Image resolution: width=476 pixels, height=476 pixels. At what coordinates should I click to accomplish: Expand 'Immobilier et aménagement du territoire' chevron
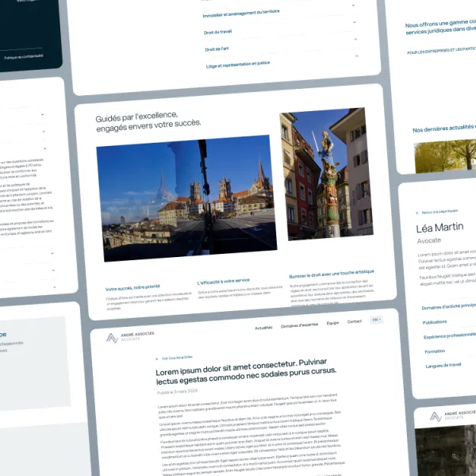click(x=354, y=6)
